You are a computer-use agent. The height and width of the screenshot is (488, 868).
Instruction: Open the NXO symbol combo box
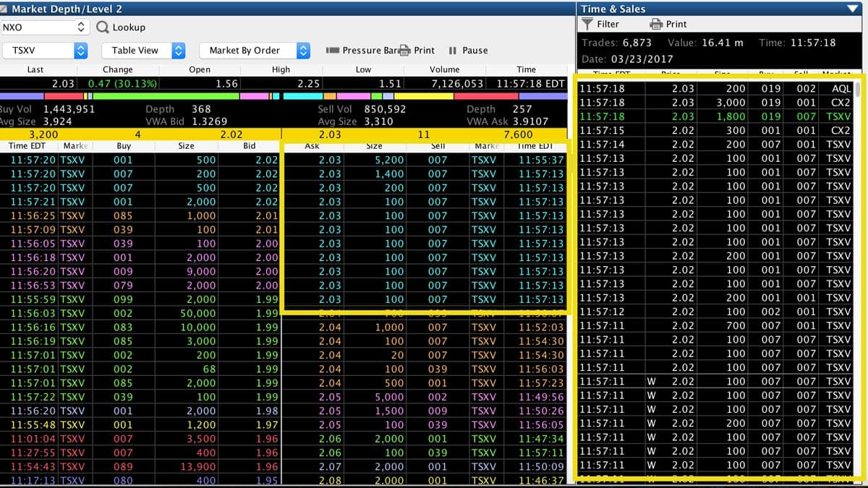click(x=45, y=27)
